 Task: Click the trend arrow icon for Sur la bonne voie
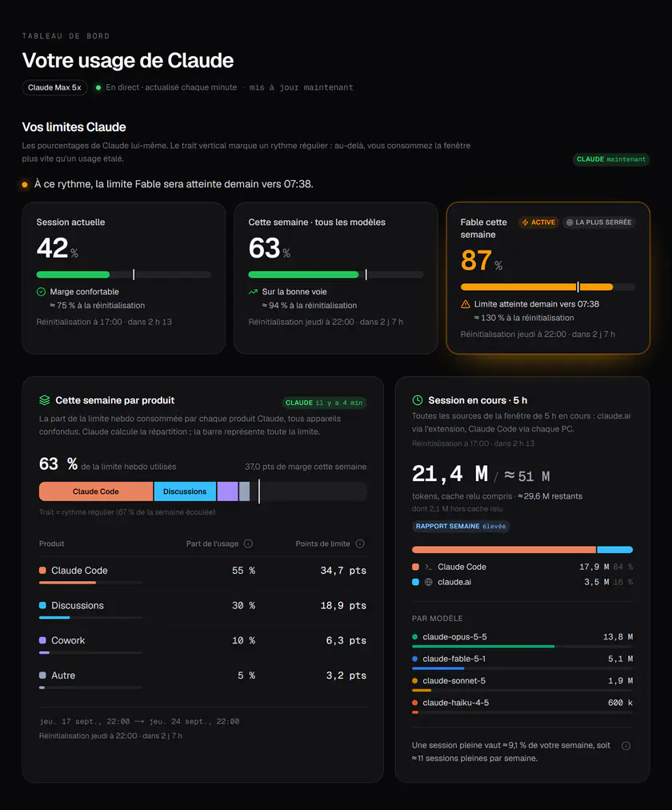point(253,292)
